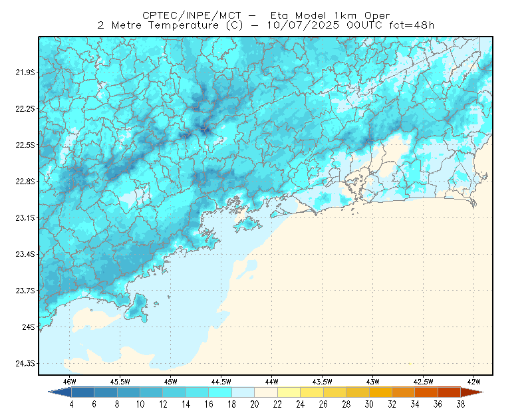532x411 pixels.
Task: Click the "21.9S" latitude label
Action: coord(25,72)
